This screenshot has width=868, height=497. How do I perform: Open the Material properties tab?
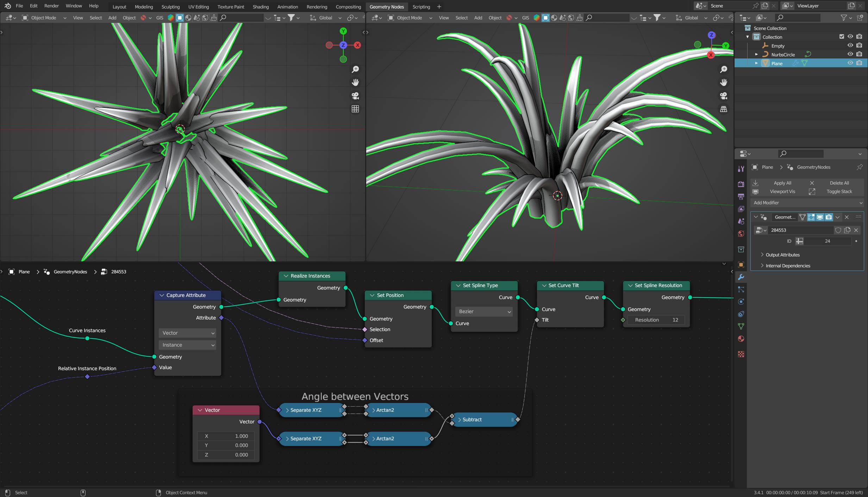point(741,338)
